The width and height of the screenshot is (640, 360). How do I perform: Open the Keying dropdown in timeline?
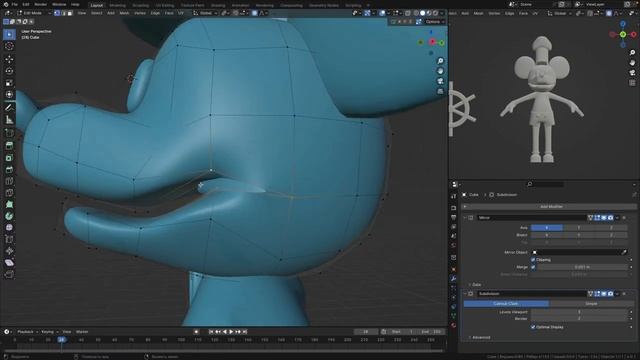click(49, 332)
